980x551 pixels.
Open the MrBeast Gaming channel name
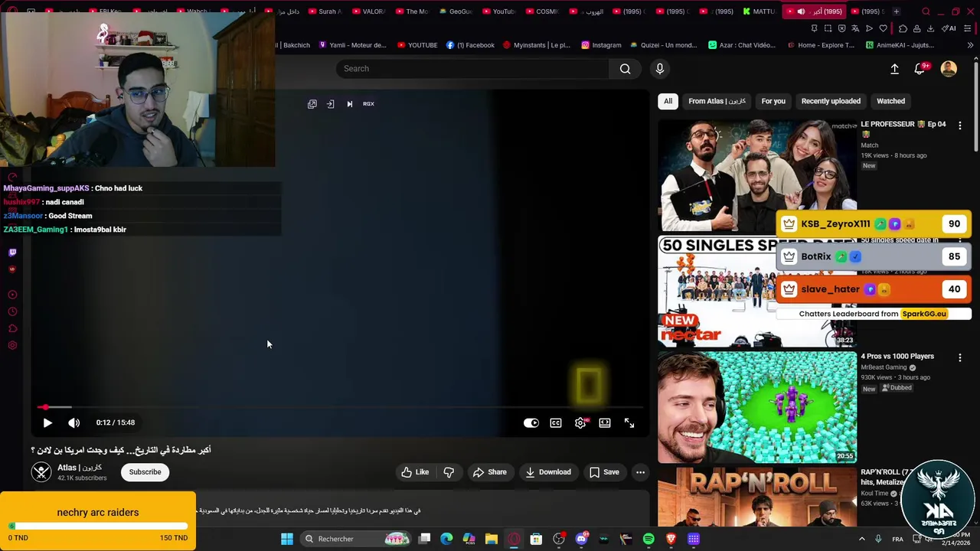pyautogui.click(x=884, y=367)
